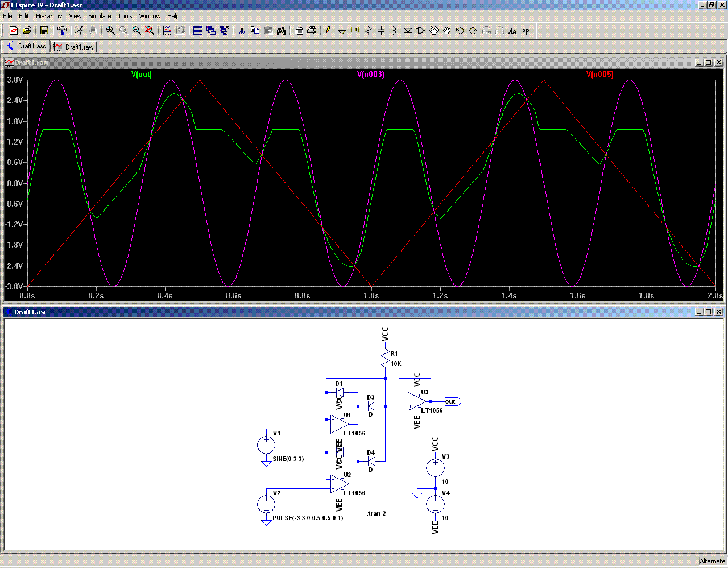Open the Hierarchy menu
Viewport: 728px width, 568px height.
[49, 16]
